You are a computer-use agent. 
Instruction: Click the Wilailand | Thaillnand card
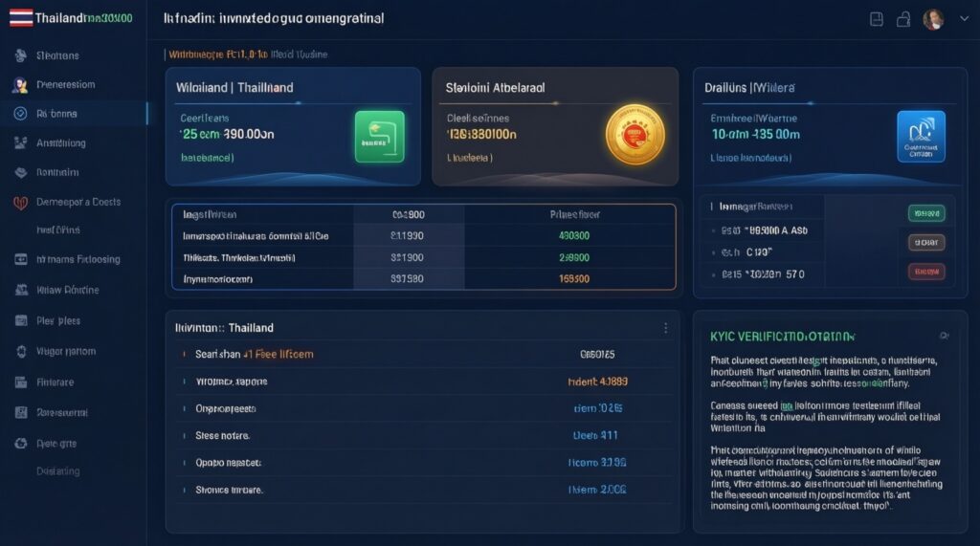[293, 127]
